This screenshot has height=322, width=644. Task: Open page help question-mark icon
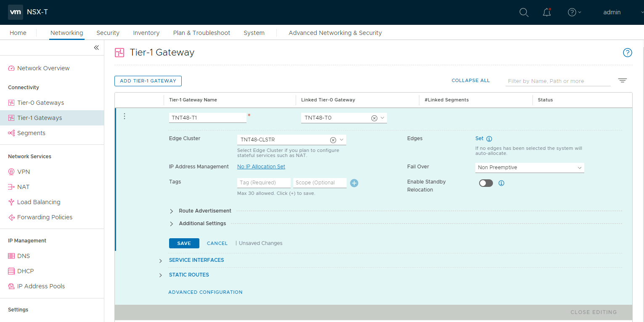click(x=627, y=53)
